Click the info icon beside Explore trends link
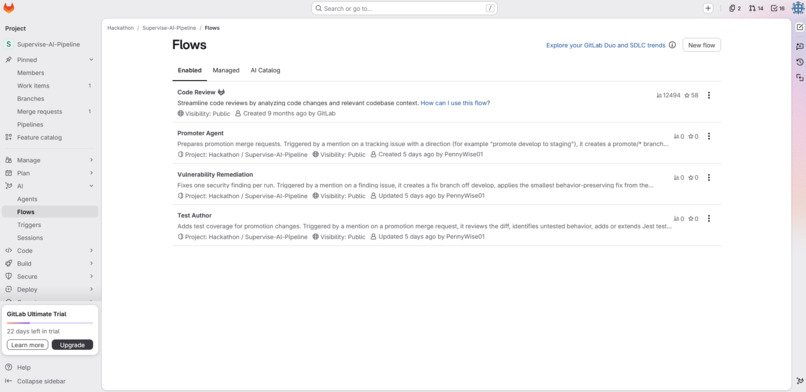This screenshot has width=806, height=392. click(672, 45)
